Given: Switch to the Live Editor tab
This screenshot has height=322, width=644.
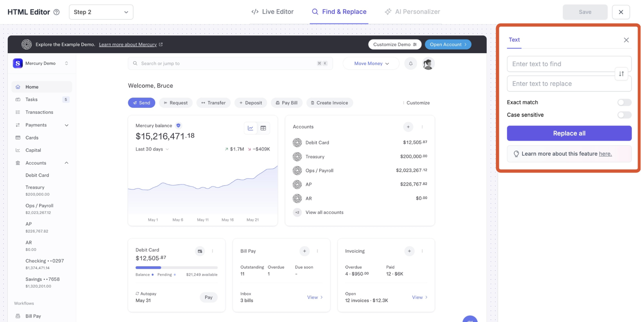Looking at the screenshot, I should (x=272, y=12).
